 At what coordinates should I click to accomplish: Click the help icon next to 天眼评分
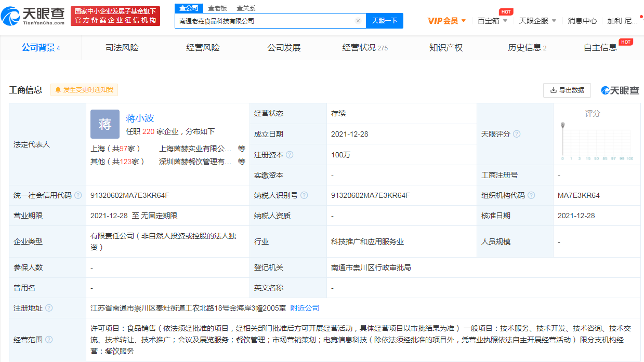tap(517, 134)
